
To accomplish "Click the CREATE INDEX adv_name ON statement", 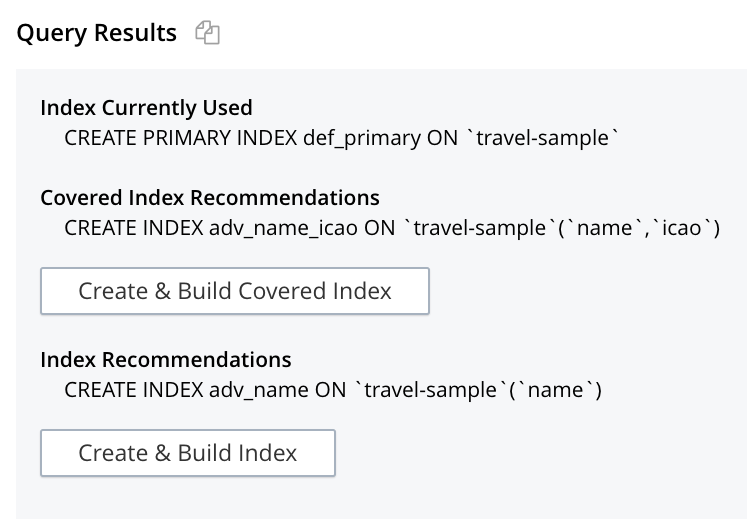I will coord(334,390).
